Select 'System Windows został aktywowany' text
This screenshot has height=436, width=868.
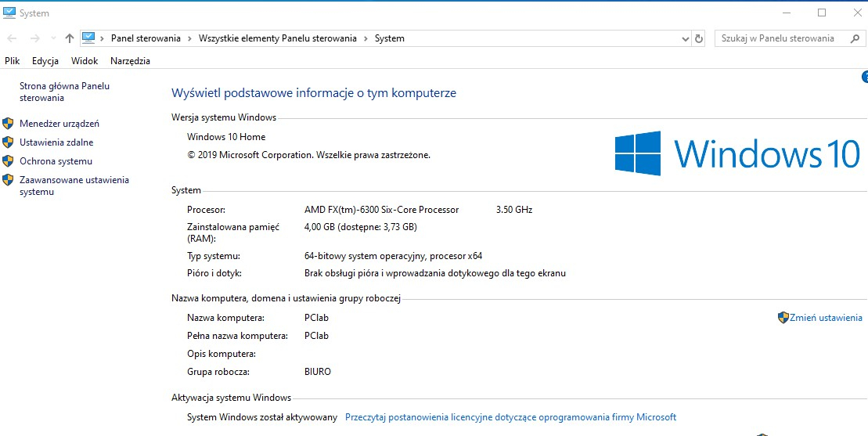[x=262, y=417]
